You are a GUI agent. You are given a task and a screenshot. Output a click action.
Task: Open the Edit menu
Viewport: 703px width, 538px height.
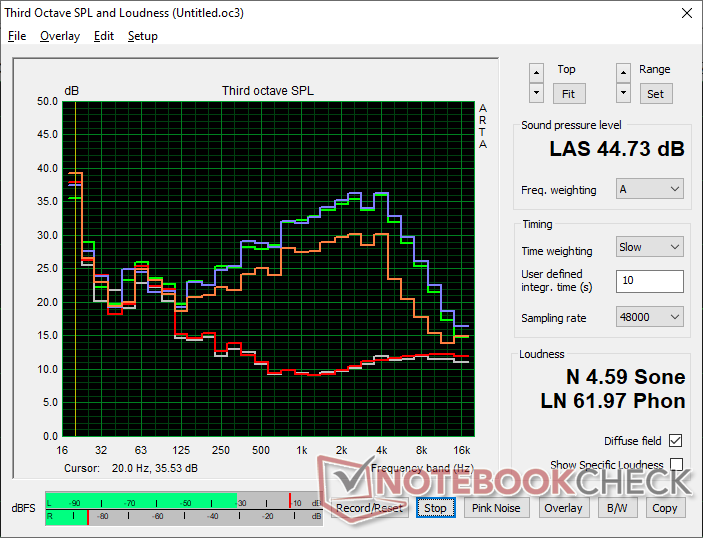tap(104, 36)
